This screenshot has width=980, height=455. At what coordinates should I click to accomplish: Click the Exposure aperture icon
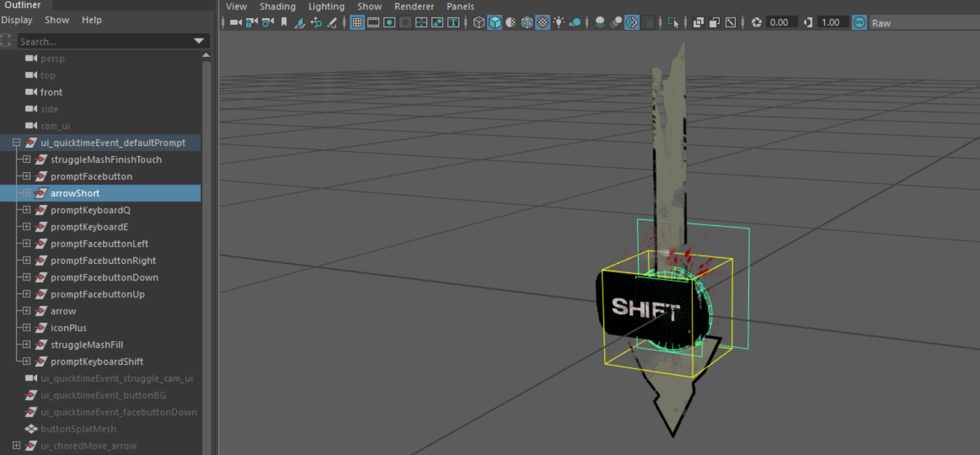coord(757,23)
